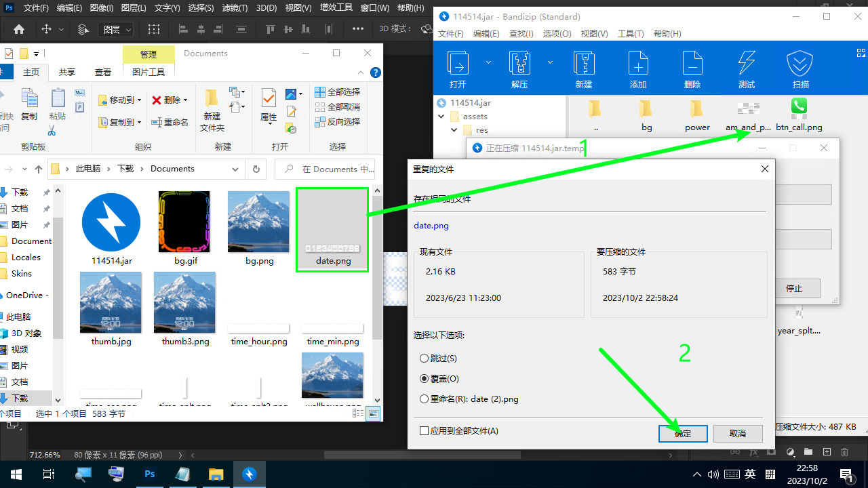Enable the 应用到全部文件(A) checkbox
The height and width of the screenshot is (488, 868).
[425, 431]
